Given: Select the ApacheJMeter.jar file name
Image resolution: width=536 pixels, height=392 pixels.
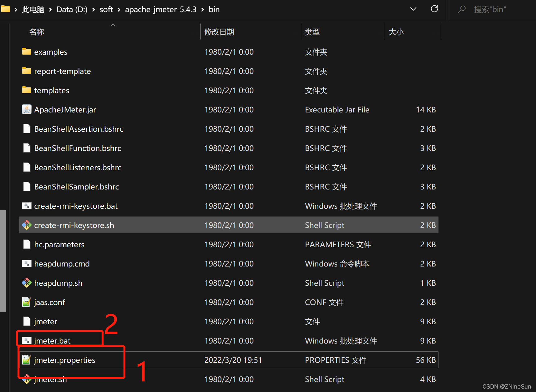Looking at the screenshot, I should tap(65, 110).
